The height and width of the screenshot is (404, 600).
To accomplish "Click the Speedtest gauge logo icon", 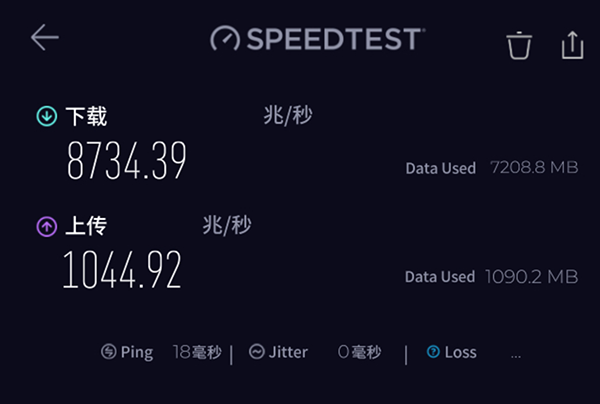I will tap(226, 39).
